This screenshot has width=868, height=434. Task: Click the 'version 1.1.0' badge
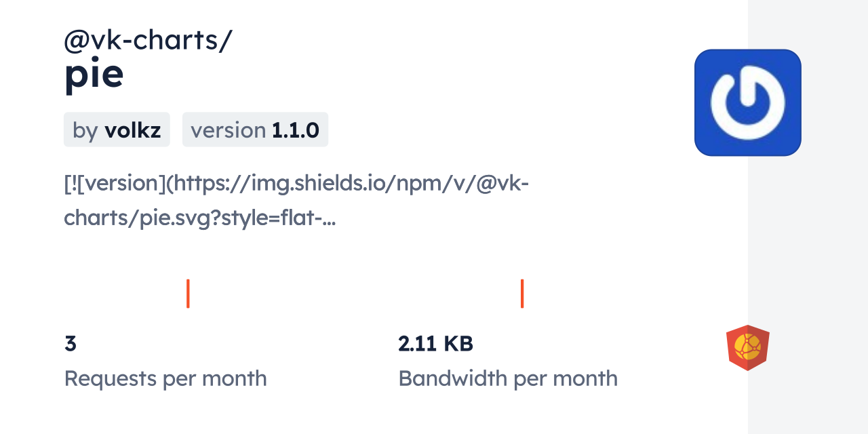tap(255, 130)
